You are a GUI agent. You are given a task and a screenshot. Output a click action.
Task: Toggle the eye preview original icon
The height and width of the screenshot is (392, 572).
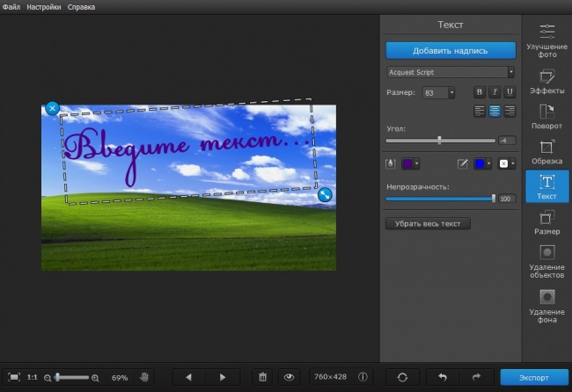tap(289, 377)
